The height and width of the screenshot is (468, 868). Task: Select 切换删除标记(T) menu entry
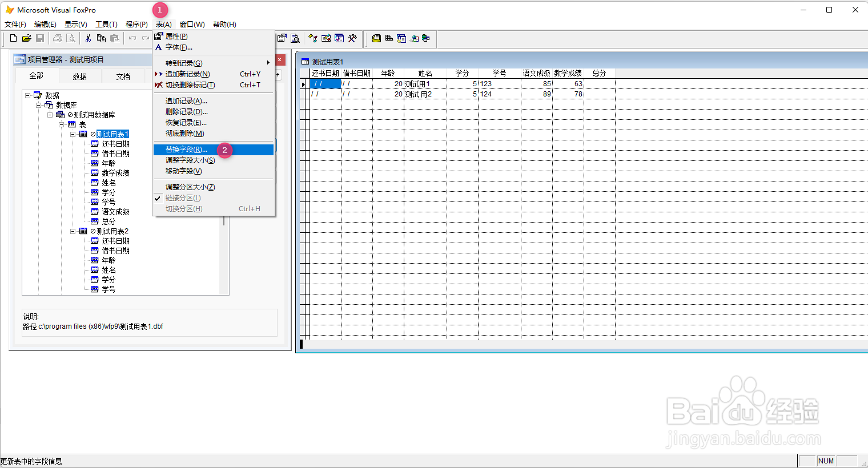[x=214, y=84]
